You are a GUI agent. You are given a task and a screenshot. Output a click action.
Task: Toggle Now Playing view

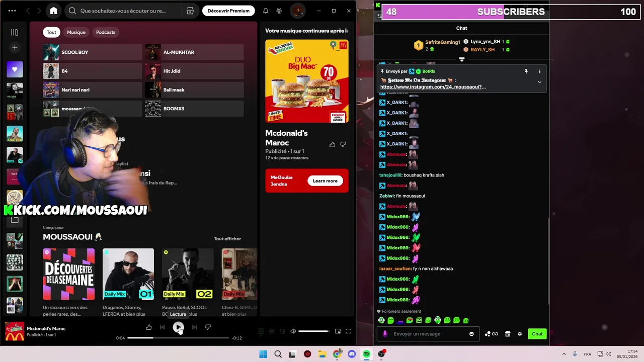261,331
